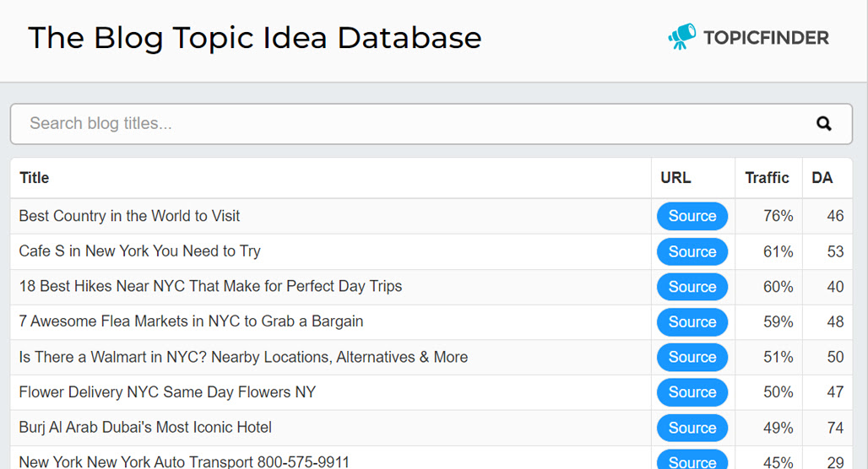Click the 61% traffic value
The image size is (868, 469).
click(x=778, y=251)
